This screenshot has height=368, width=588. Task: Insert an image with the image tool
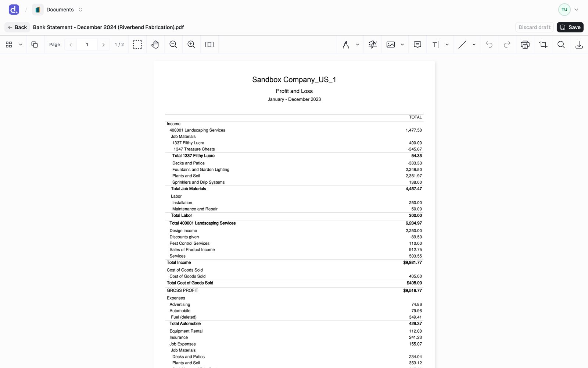pos(391,45)
